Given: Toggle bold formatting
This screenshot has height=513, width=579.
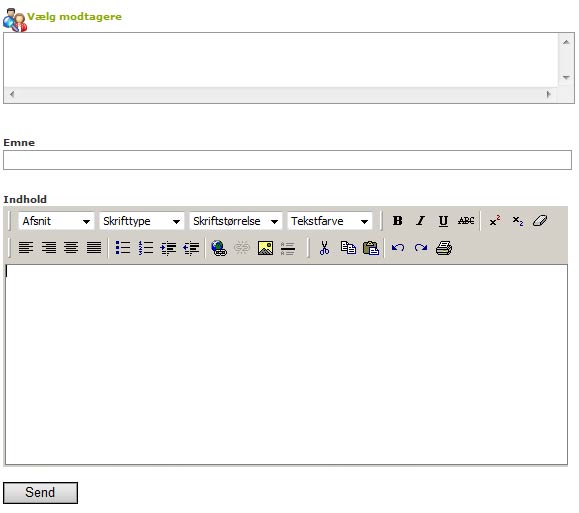Looking at the screenshot, I should [x=397, y=221].
